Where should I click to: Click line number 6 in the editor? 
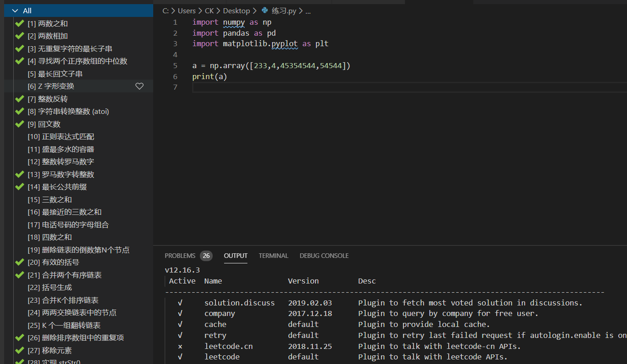point(175,76)
